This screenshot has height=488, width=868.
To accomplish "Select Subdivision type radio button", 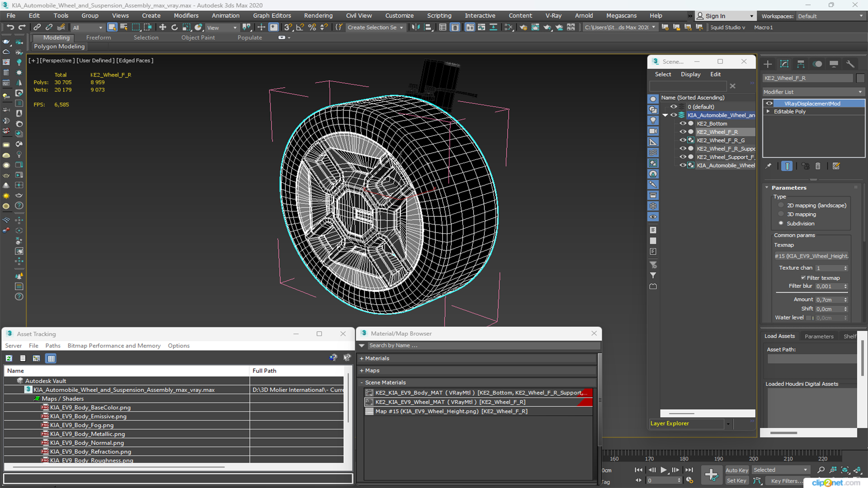I will 781,223.
